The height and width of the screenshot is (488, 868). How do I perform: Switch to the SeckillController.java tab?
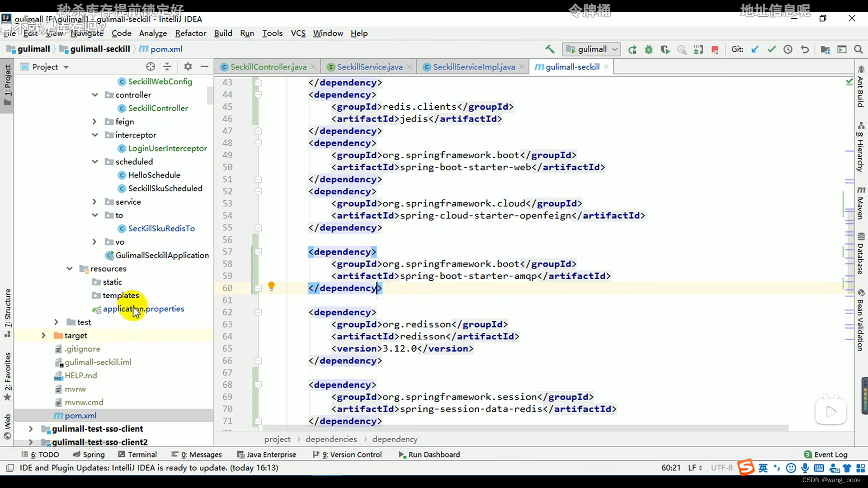click(x=269, y=67)
